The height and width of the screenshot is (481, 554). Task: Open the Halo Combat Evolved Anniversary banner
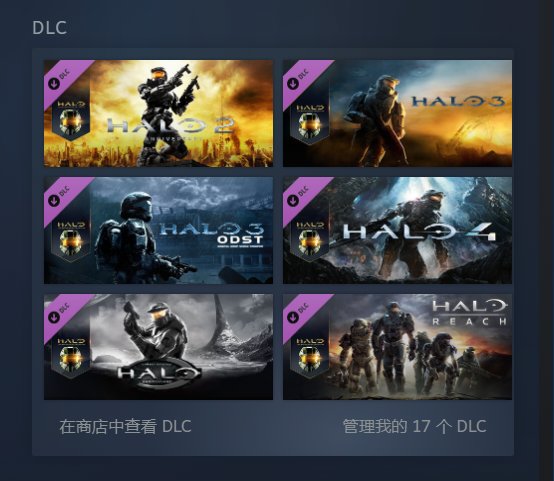pyautogui.click(x=158, y=347)
